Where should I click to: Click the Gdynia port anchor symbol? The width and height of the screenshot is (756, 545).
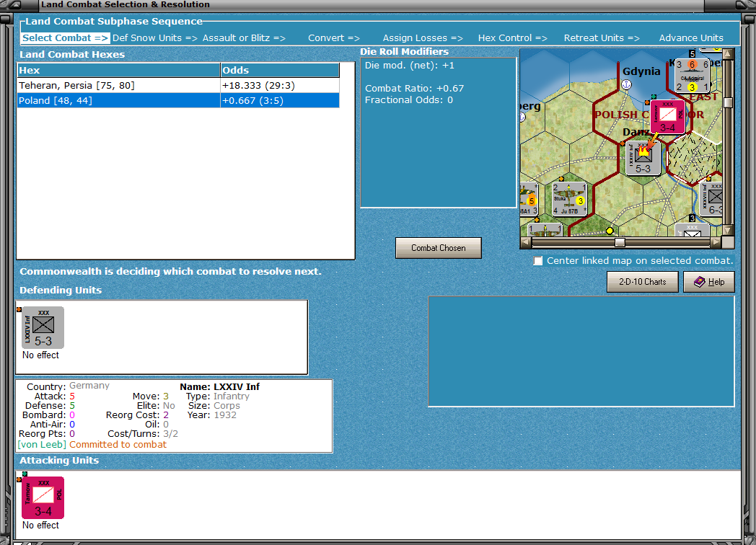coord(626,85)
